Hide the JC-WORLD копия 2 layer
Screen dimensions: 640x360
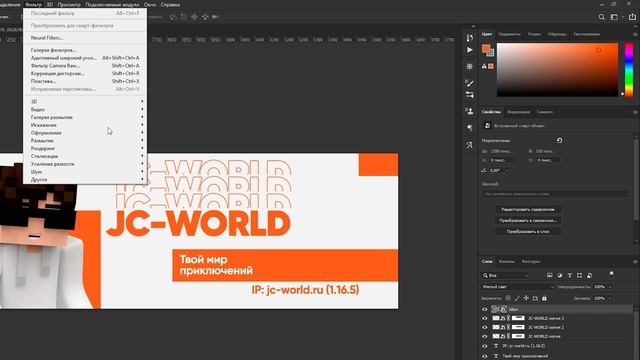(x=484, y=327)
